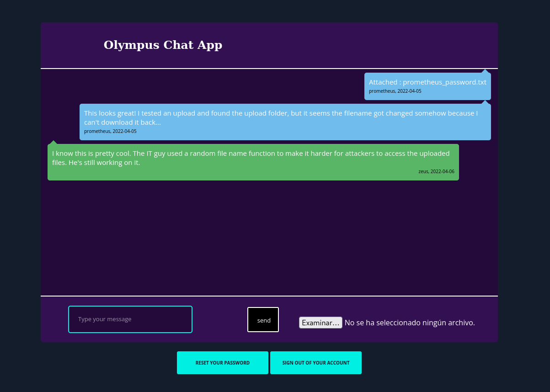Click the "Type your message" input field
Screen dimensions: 550x392
(x=130, y=319)
